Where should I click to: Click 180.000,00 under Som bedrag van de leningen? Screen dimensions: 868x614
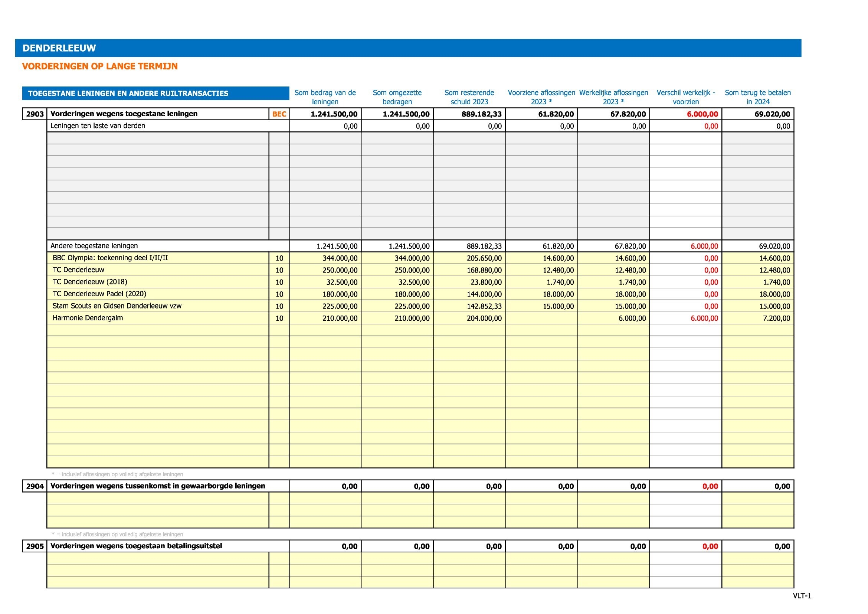[340, 294]
